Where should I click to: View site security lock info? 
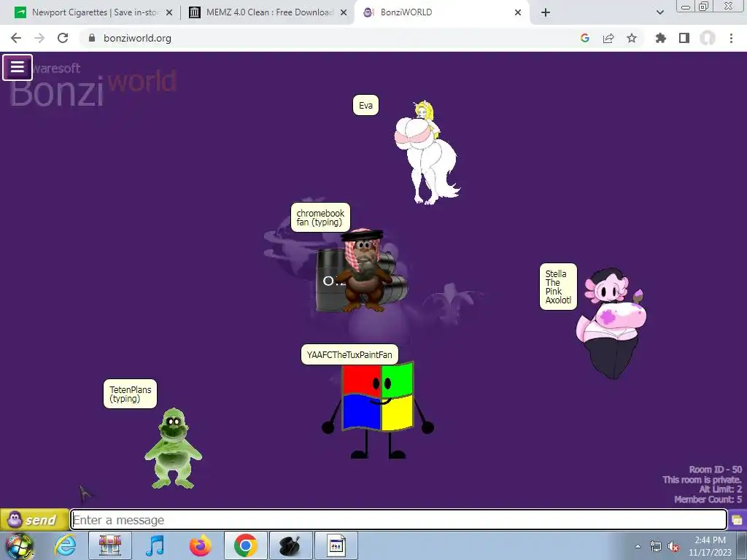click(92, 38)
